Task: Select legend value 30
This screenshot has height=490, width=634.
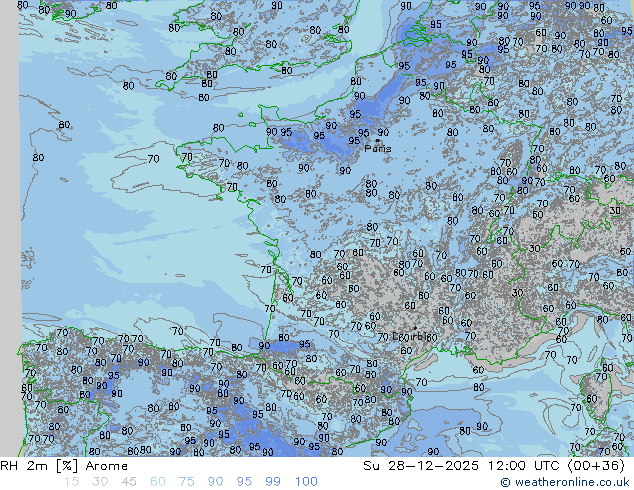Action: [x=100, y=482]
